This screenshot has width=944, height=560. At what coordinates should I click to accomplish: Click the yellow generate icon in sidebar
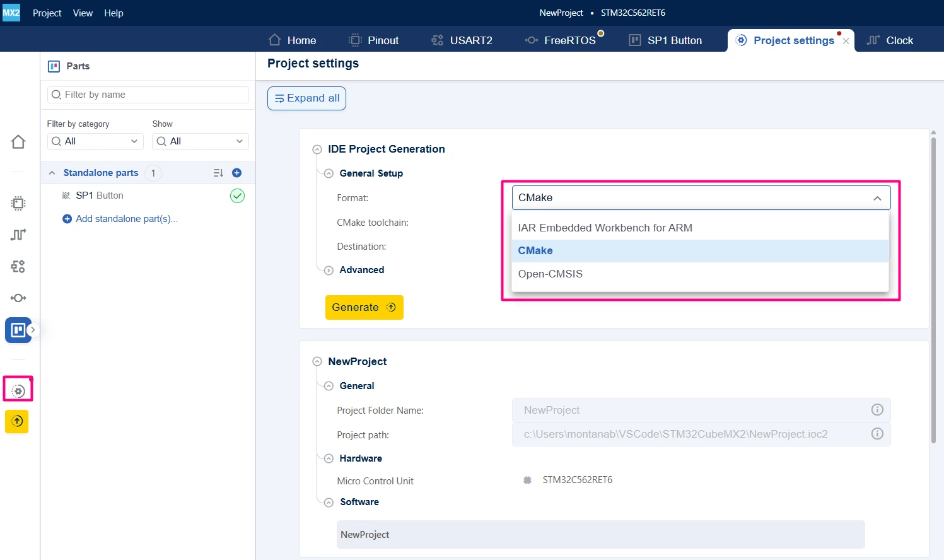(x=17, y=421)
